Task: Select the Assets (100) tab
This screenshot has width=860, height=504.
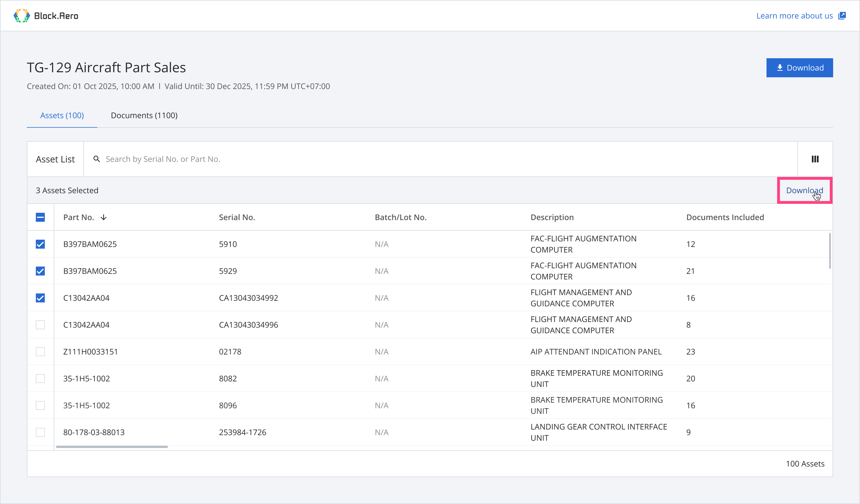Action: click(62, 115)
